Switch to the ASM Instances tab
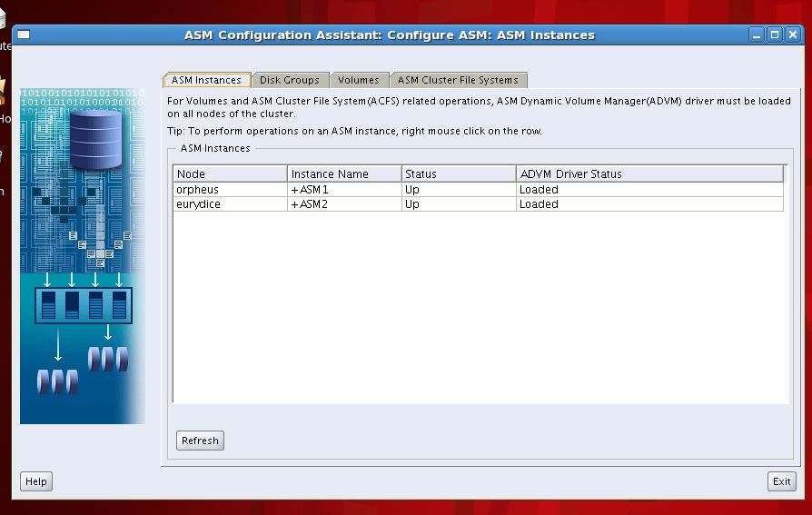Screen dimensions: 812x515 pos(206,80)
